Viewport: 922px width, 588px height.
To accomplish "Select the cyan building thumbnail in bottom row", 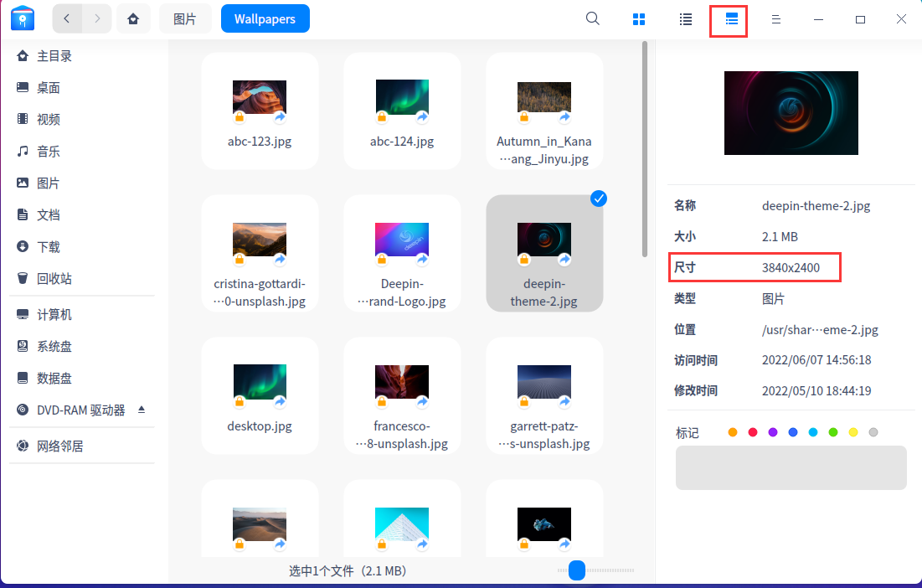I will coord(402,524).
